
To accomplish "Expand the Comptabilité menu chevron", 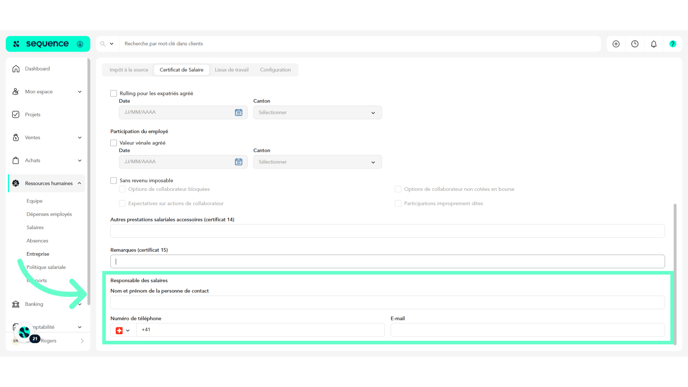I will pos(79,327).
